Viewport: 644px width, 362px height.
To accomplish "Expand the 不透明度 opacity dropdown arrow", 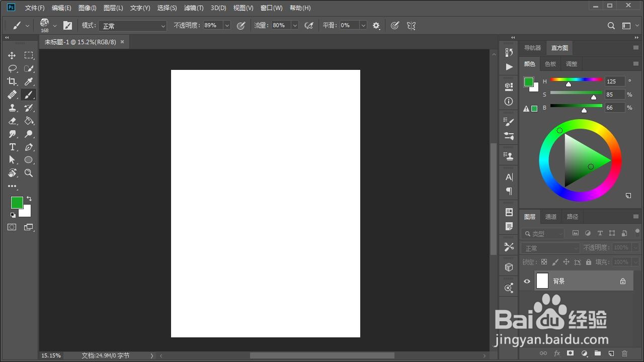I will click(x=226, y=25).
